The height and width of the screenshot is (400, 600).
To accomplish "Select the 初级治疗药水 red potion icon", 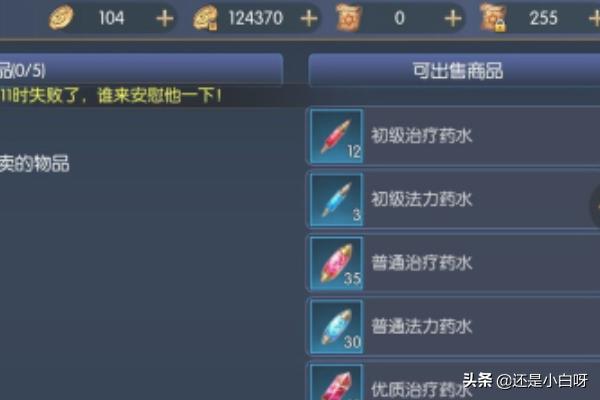I will (337, 136).
